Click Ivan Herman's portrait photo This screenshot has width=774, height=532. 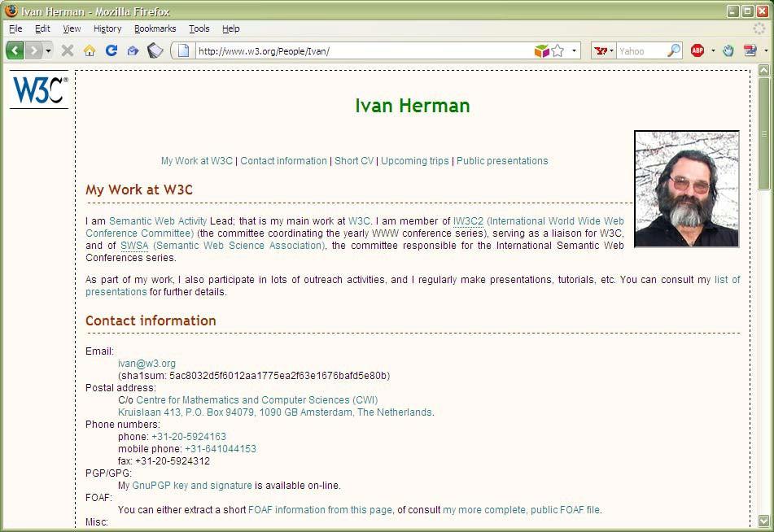click(687, 189)
